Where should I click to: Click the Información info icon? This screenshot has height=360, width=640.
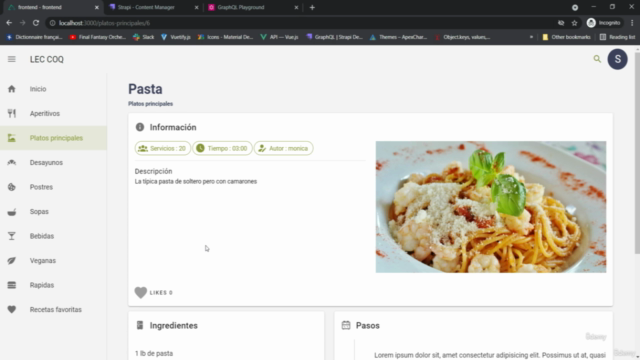click(x=140, y=127)
